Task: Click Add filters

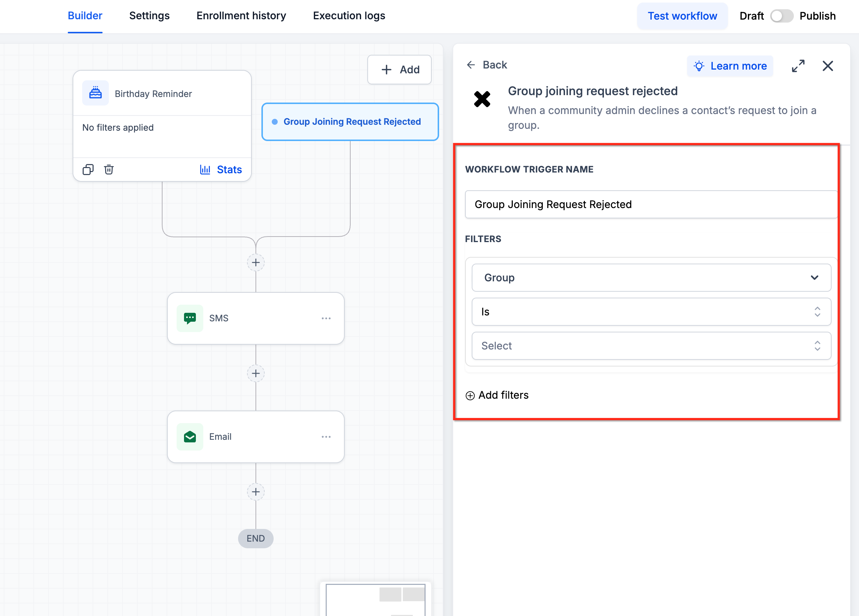Action: pyautogui.click(x=497, y=395)
